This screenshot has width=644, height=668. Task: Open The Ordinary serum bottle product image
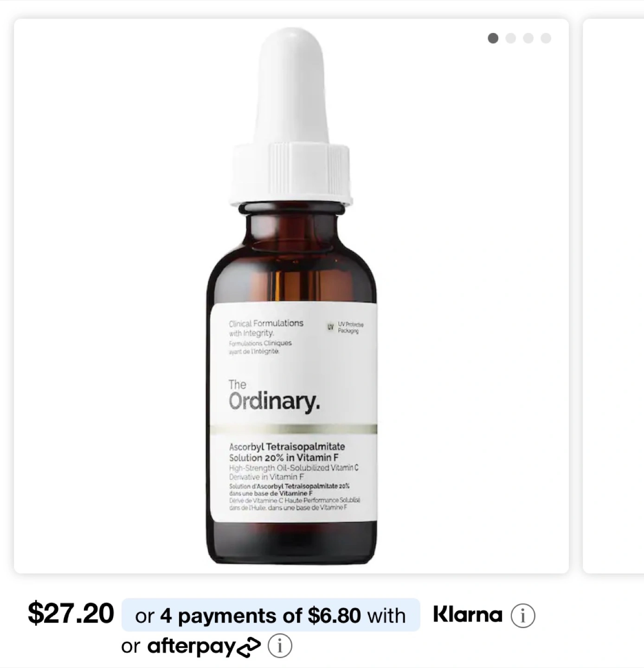pos(291,296)
